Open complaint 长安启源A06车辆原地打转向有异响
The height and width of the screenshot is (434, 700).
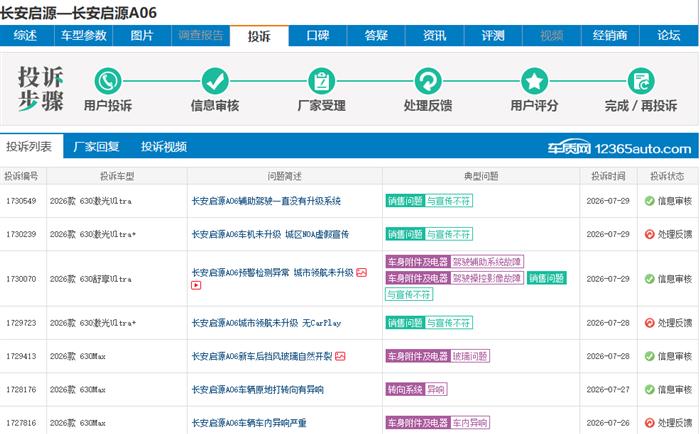click(258, 389)
